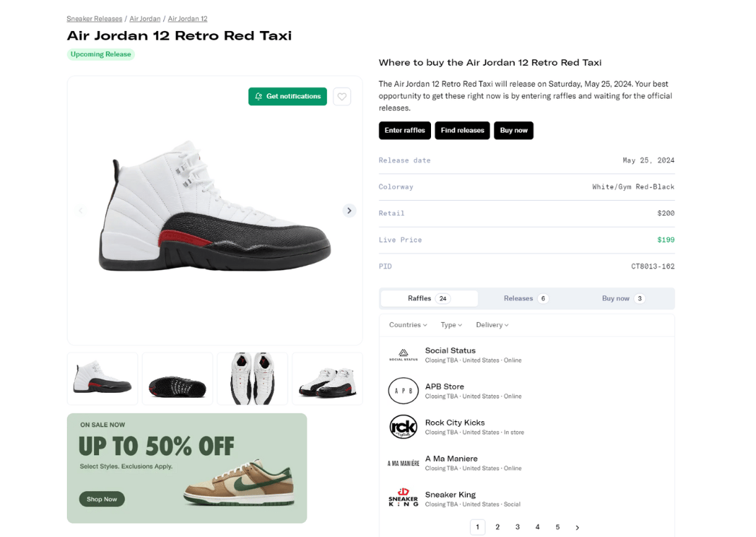Screen dimensions: 756x537
Task: Click the Get notifications button
Action: coord(288,97)
